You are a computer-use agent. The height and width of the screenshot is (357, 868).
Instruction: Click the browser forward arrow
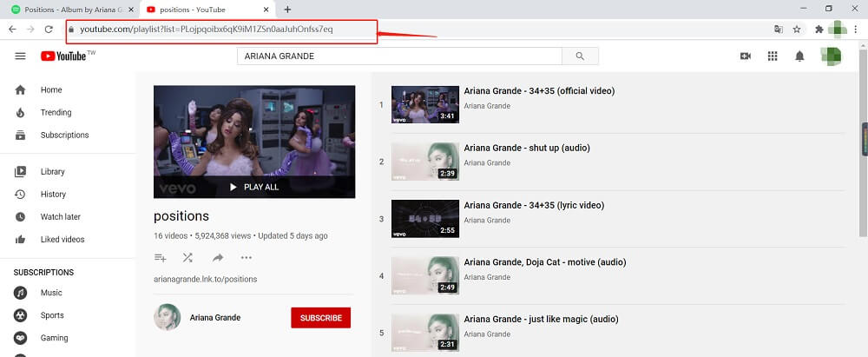[30, 30]
